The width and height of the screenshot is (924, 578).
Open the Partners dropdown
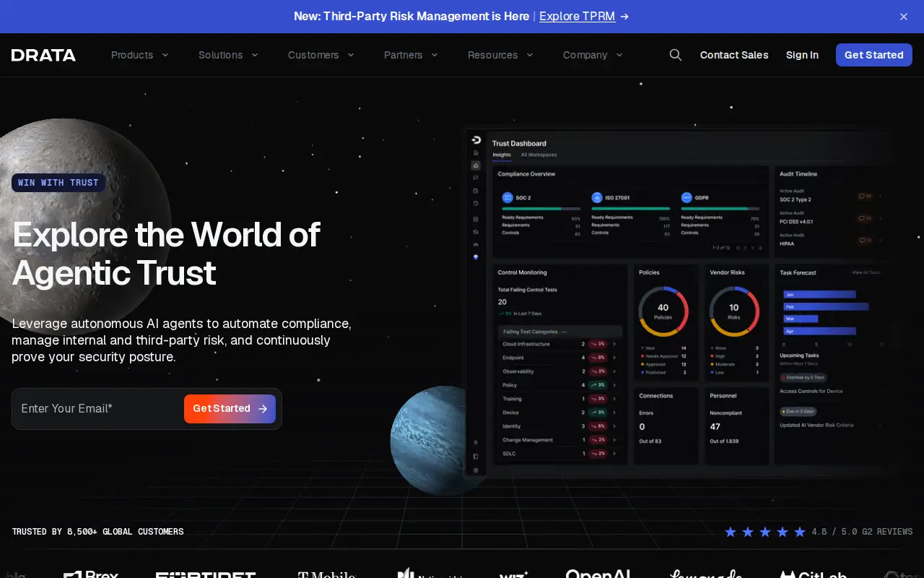click(411, 55)
